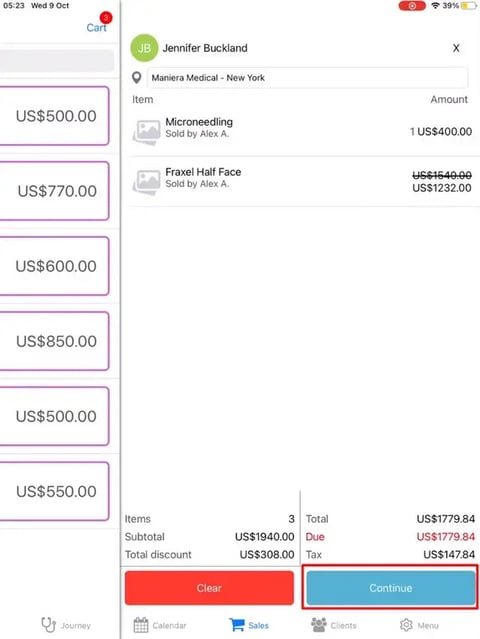This screenshot has height=639, width=480.
Task: Select the US$600.00 service tile
Action: click(x=54, y=266)
